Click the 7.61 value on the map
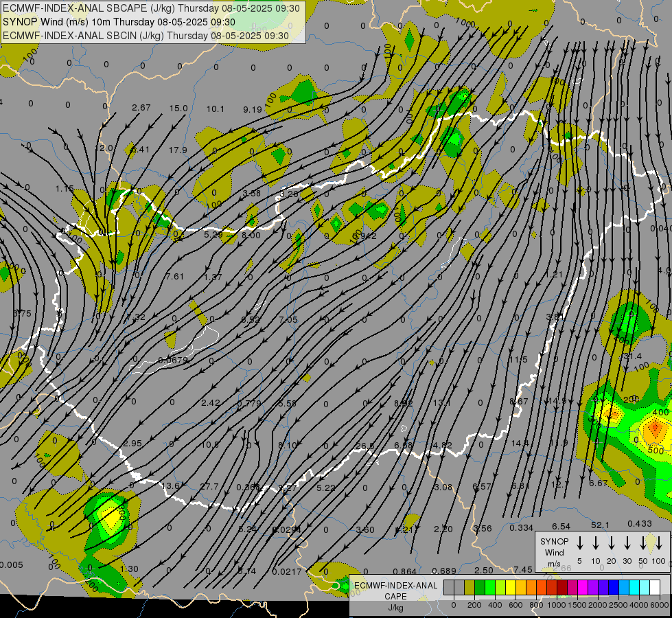The image size is (672, 618). [175, 276]
